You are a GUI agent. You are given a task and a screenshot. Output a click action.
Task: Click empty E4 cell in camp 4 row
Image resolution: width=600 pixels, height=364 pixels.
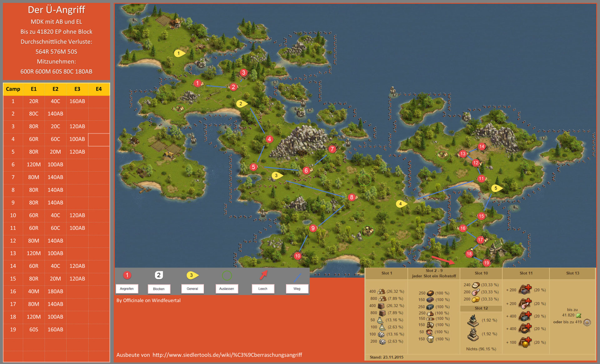tap(99, 140)
